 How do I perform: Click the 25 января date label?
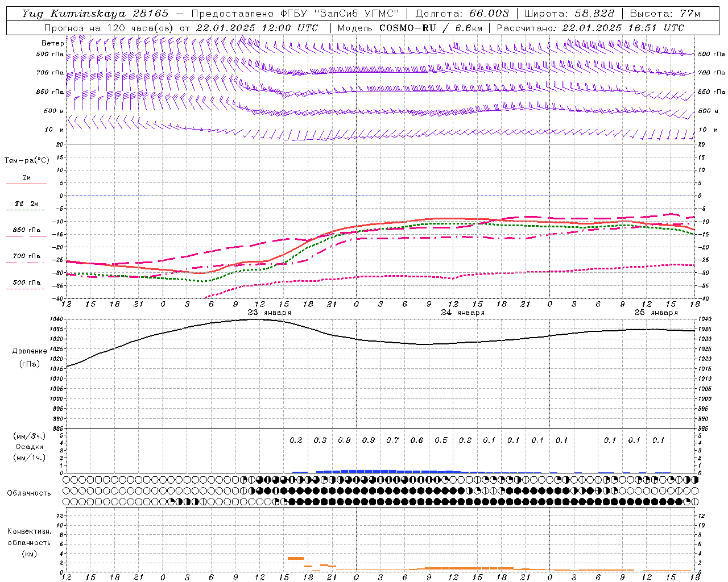point(656,313)
